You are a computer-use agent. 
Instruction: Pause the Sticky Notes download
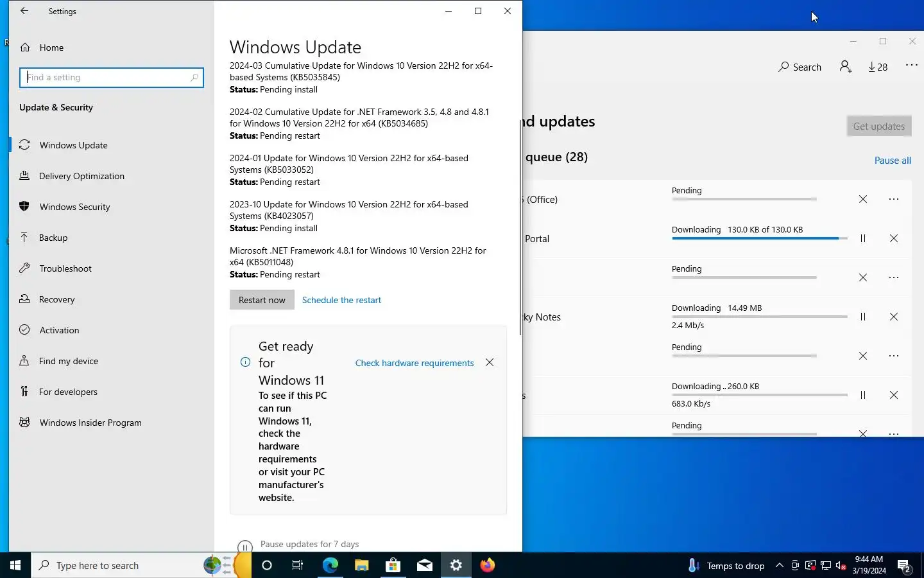(863, 317)
